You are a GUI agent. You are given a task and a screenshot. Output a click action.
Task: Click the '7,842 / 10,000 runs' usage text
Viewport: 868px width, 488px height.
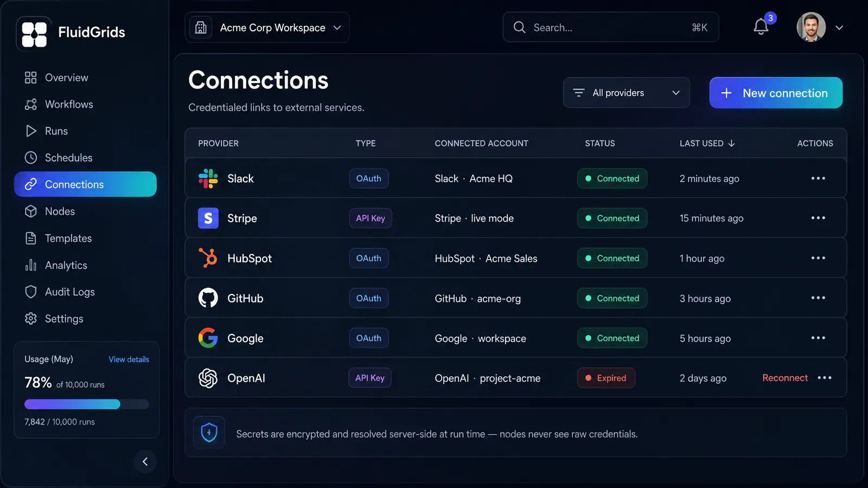click(60, 422)
